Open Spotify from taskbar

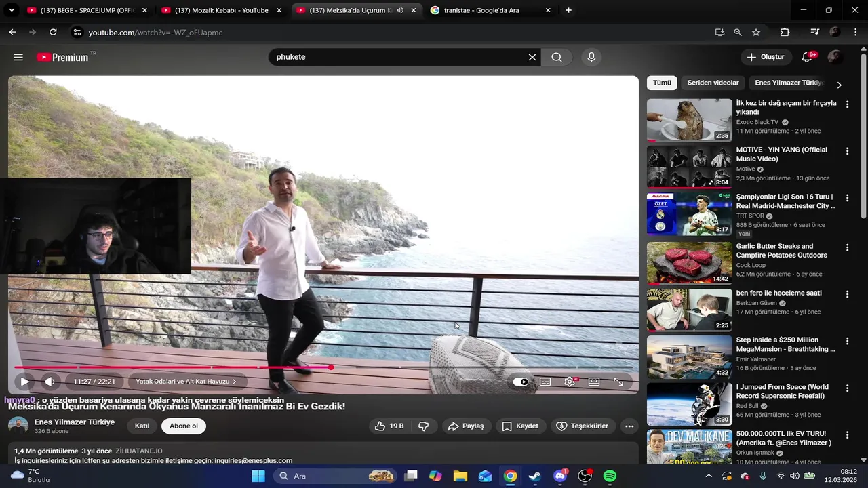click(x=610, y=476)
